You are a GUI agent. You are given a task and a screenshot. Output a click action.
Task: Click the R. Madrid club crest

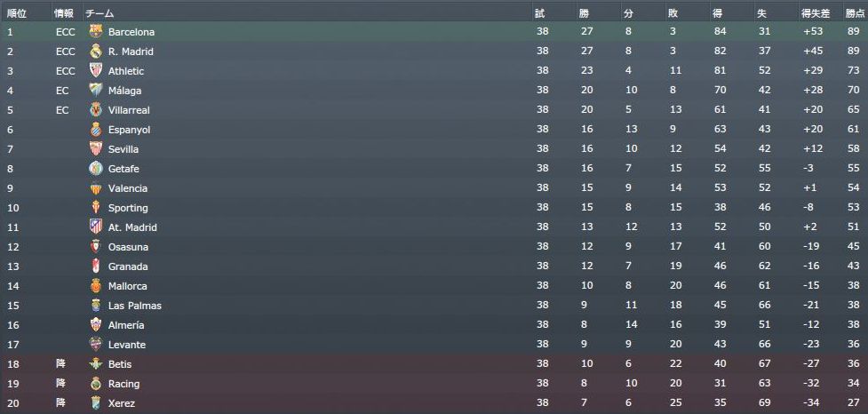click(x=96, y=51)
